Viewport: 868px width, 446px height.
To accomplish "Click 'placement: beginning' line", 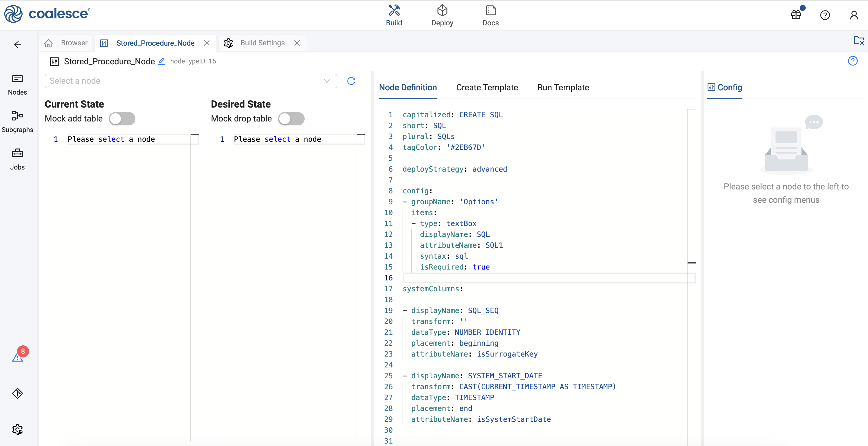I will [455, 343].
